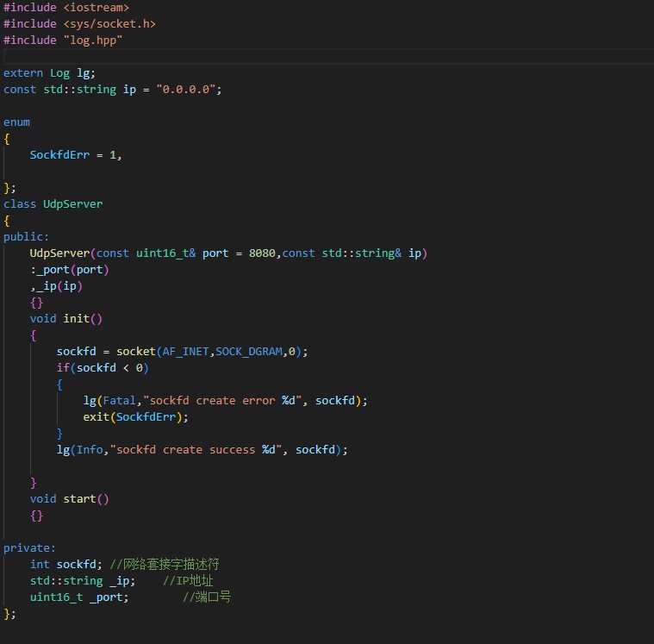Click the '8080' default port value

click(262, 253)
